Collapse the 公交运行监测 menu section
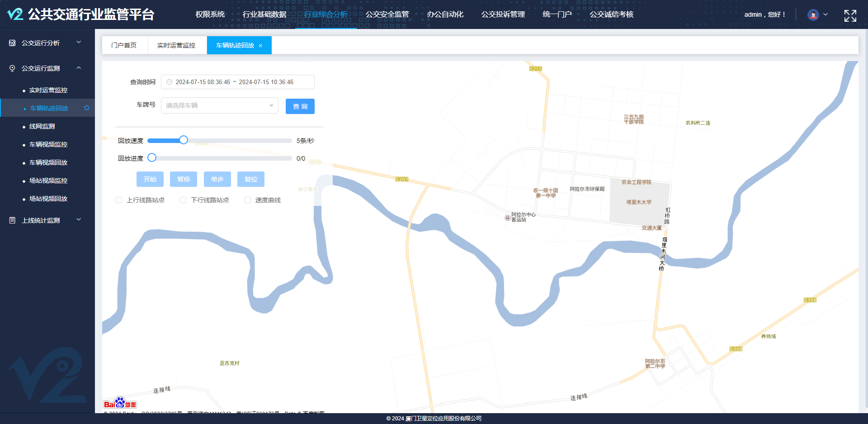The image size is (868, 424). [x=79, y=68]
